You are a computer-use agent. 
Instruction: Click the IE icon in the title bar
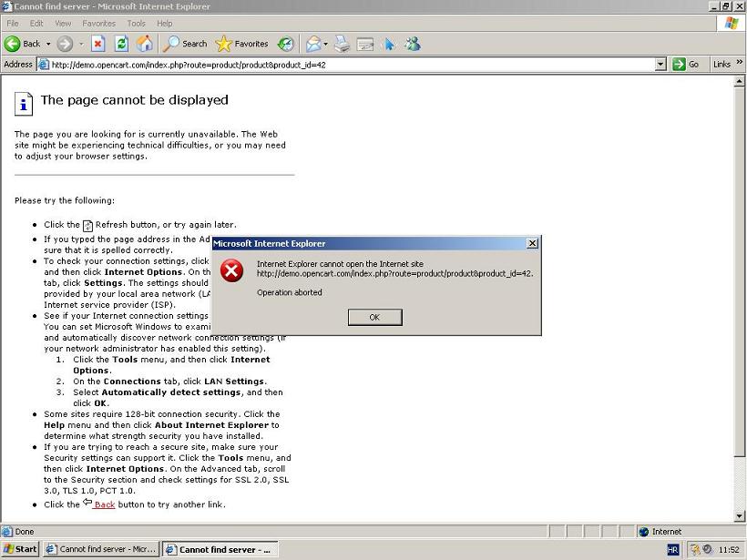6,6
